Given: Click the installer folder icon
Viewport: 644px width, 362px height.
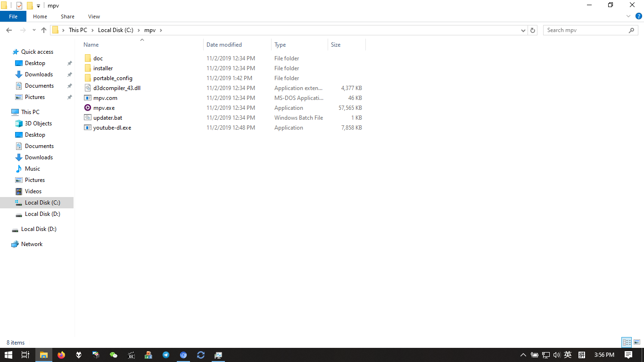Looking at the screenshot, I should click(88, 68).
